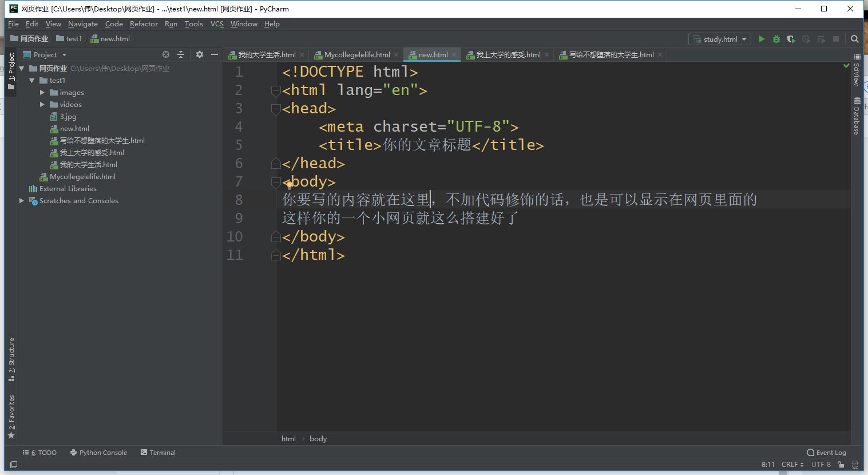Start debugging study.html
Viewport: 868px width, 475px height.
(x=776, y=39)
